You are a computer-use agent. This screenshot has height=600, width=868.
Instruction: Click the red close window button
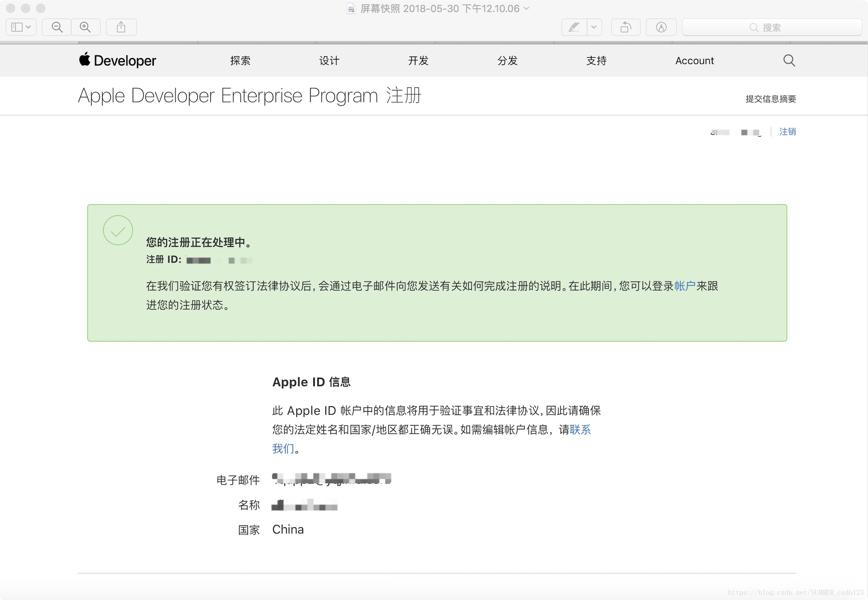[11, 8]
